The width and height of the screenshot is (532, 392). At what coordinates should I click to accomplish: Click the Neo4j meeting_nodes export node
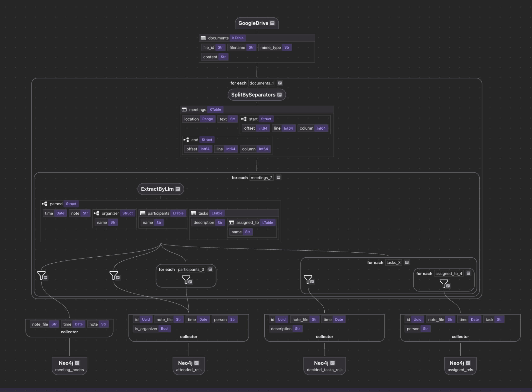69,366
